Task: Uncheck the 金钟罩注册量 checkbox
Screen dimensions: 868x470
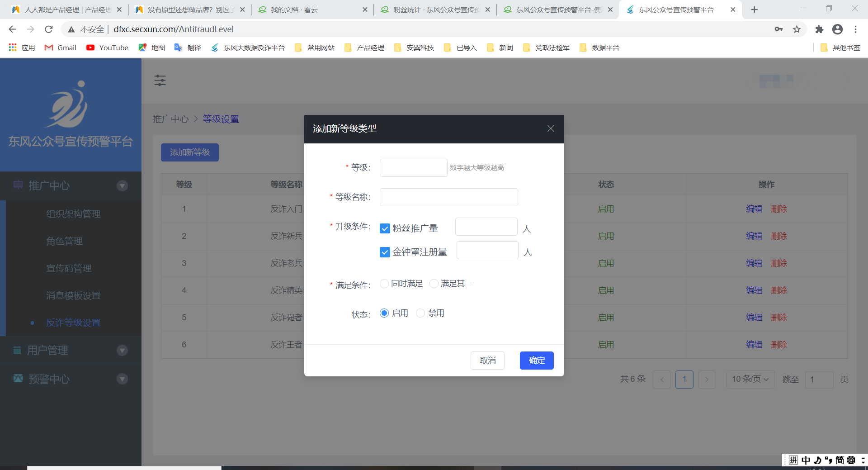Action: 385,252
